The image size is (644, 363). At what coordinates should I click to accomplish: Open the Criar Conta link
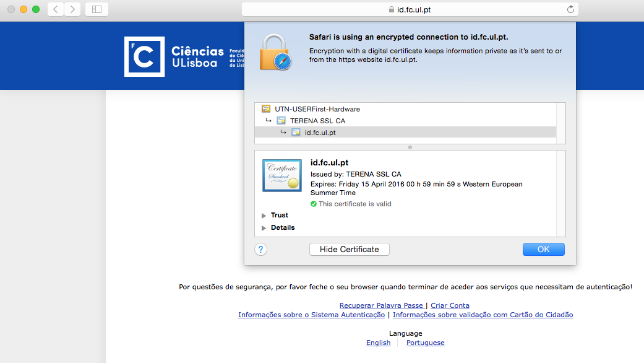tap(450, 305)
